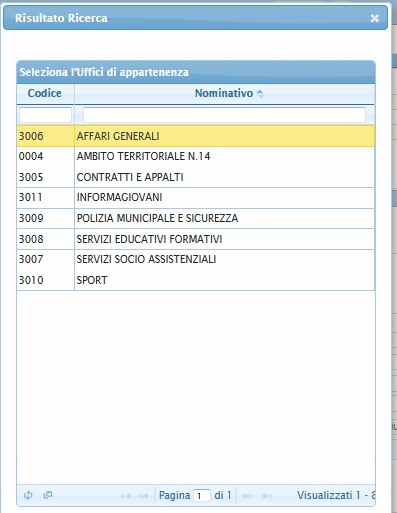
Task: Close the Risultato Ricerca dialog
Action: 375,18
